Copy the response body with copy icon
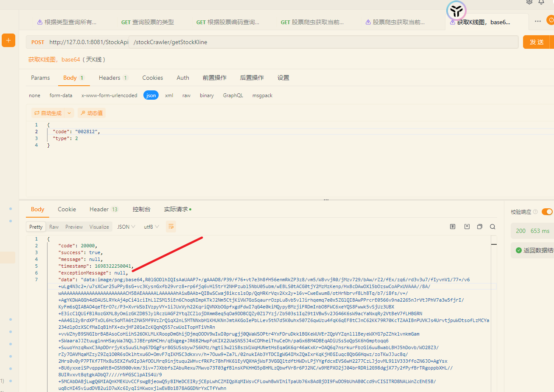Viewport: 554px width, 392px height. 480,227
